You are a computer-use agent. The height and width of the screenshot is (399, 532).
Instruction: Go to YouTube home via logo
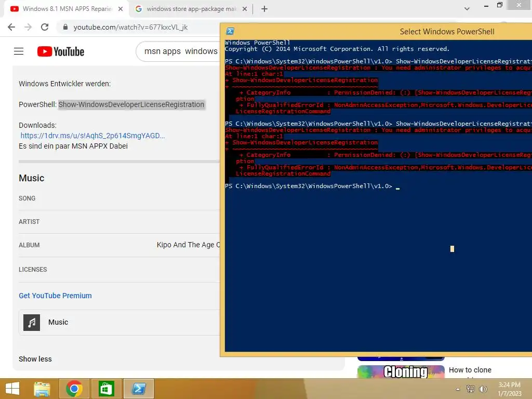(61, 51)
